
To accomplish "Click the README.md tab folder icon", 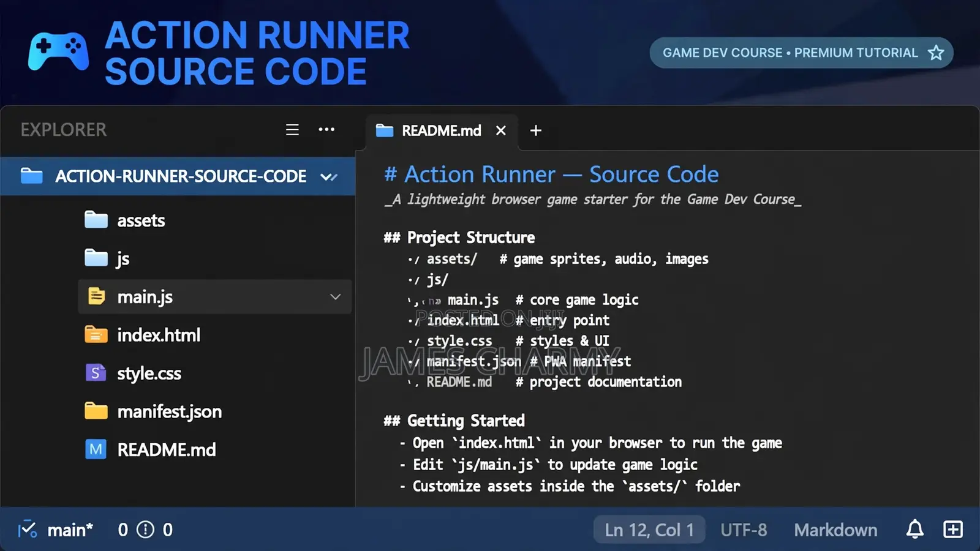I will click(x=385, y=130).
